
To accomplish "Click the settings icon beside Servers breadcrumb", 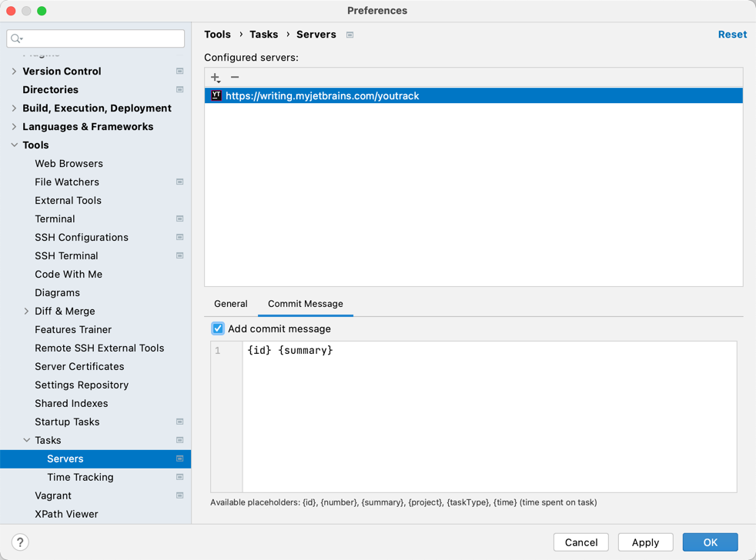I will (350, 35).
